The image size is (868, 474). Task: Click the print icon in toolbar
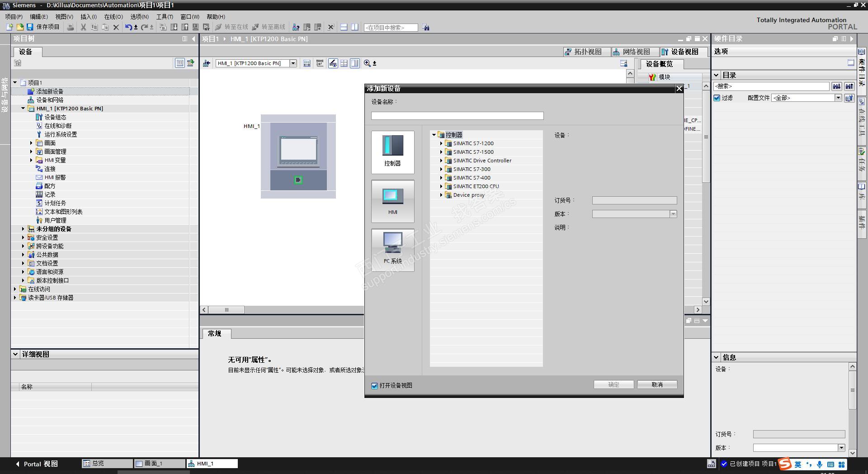(71, 27)
